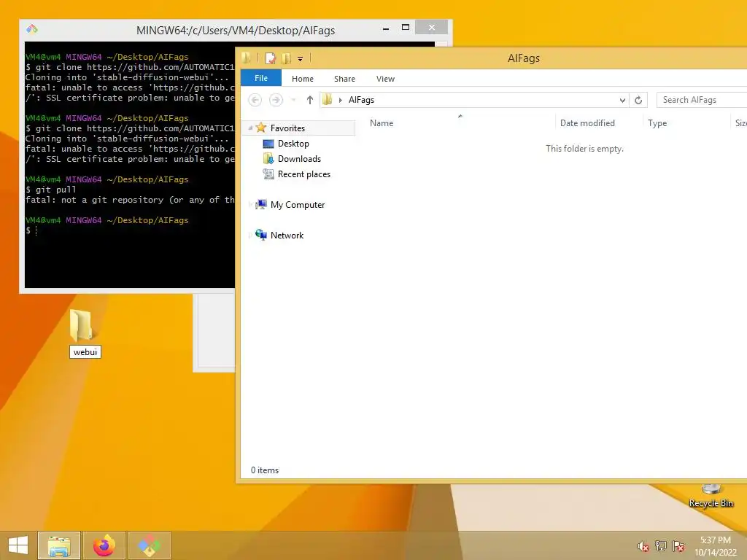Collapse the Favorites tree node
747x560 pixels.
point(250,128)
